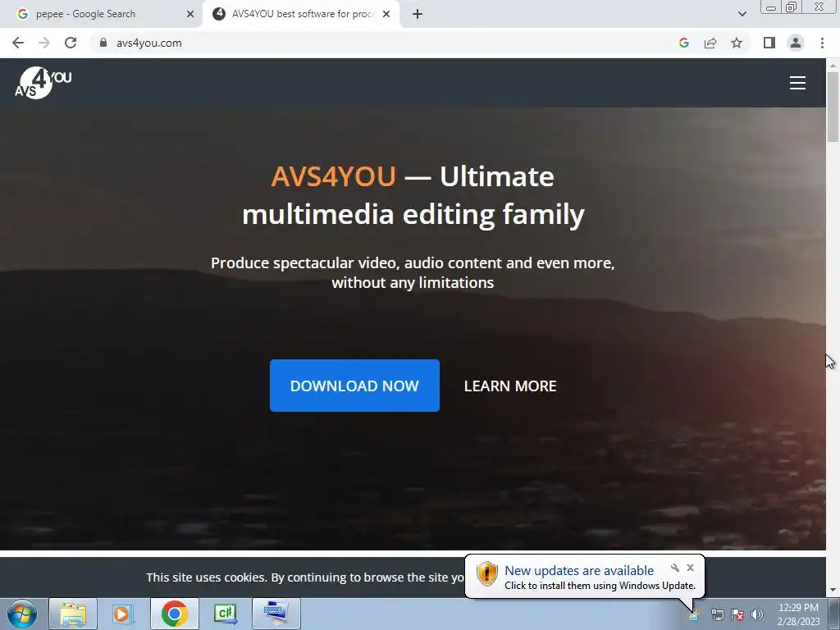
Task: Click the volume speaker tray icon
Action: click(x=757, y=614)
